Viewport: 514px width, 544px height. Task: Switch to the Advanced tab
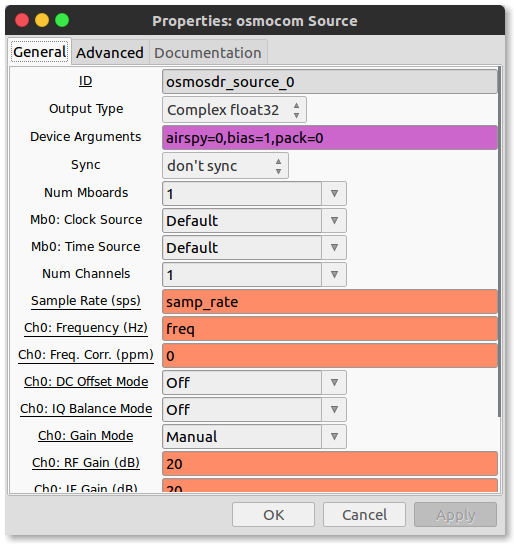[x=110, y=53]
